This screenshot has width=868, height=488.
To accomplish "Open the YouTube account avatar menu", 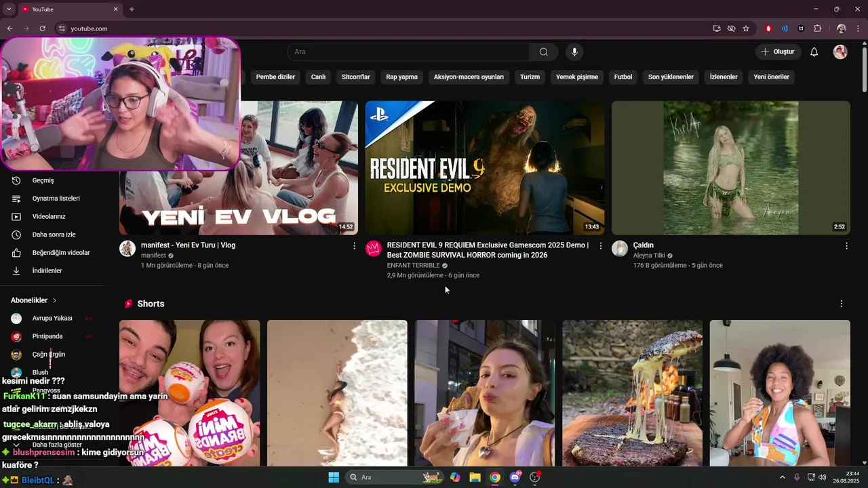I will 840,52.
